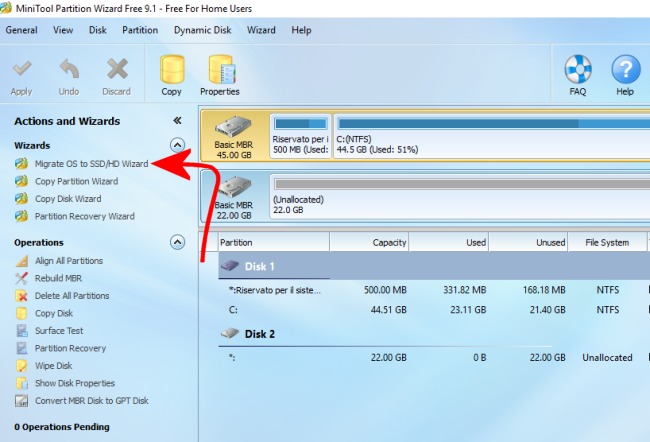Image resolution: width=650 pixels, height=442 pixels.
Task: Choose the Wipe Disk operation
Action: tap(53, 366)
